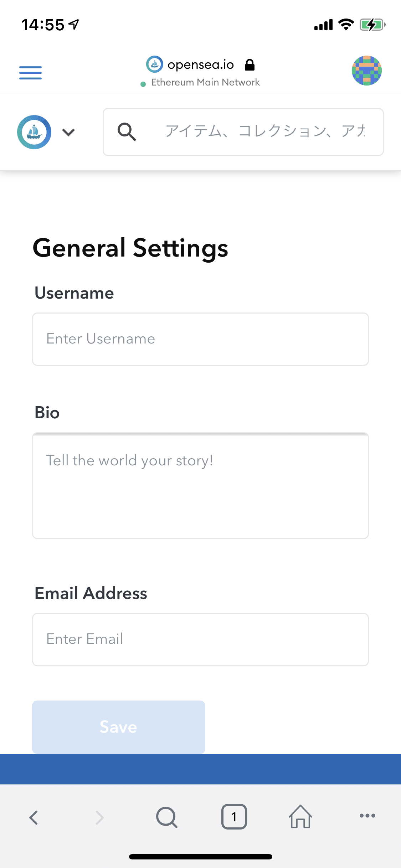Tap the browser home icon
The image size is (401, 868).
click(x=300, y=817)
